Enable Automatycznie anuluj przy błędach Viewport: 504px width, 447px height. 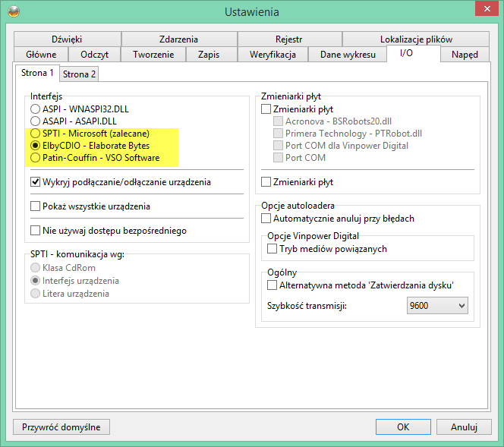click(338, 219)
